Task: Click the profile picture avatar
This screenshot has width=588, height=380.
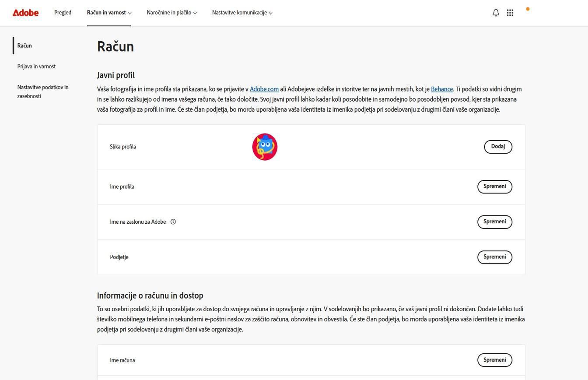Action: (x=265, y=147)
